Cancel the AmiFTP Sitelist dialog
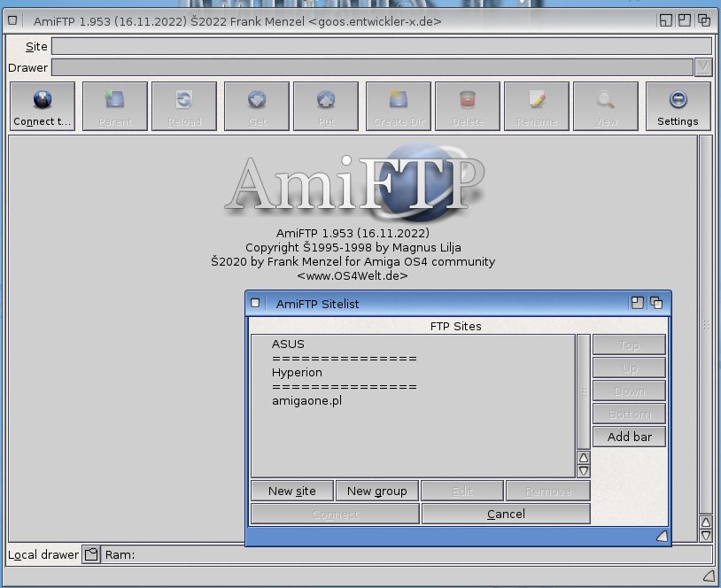 506,514
